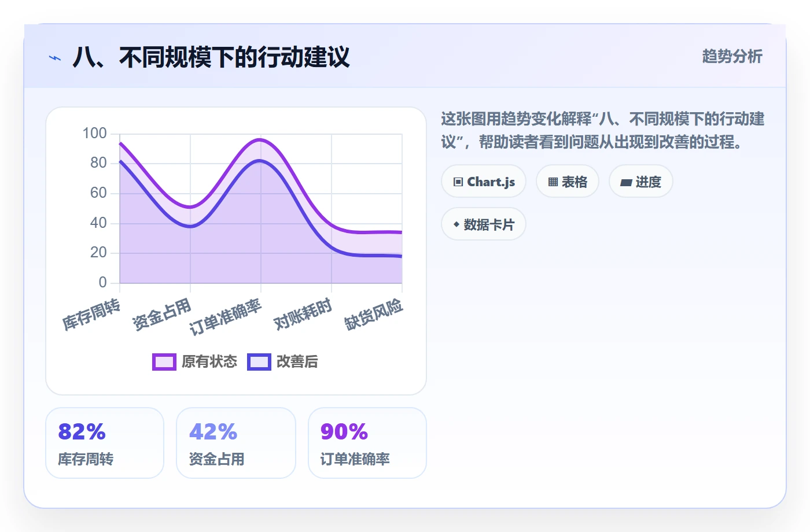810x532 pixels.
Task: Click the 订单准确率 x-axis label
Action: [x=226, y=317]
